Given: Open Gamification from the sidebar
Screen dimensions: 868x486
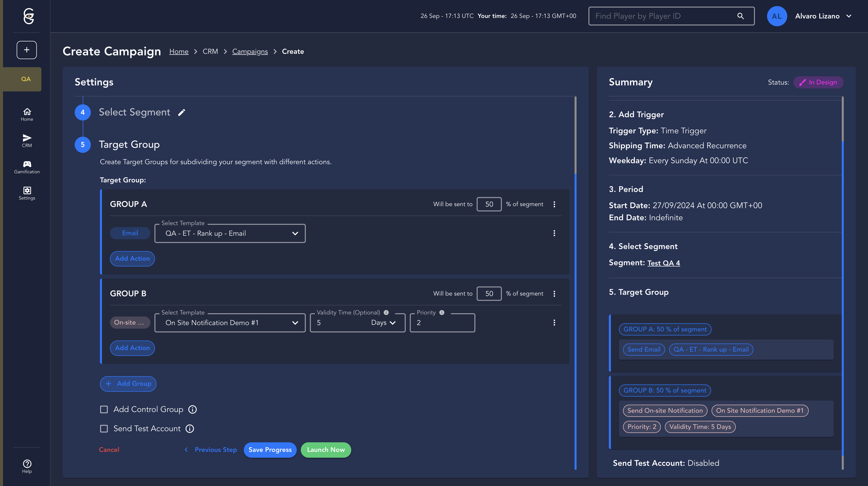Looking at the screenshot, I should 27,167.
